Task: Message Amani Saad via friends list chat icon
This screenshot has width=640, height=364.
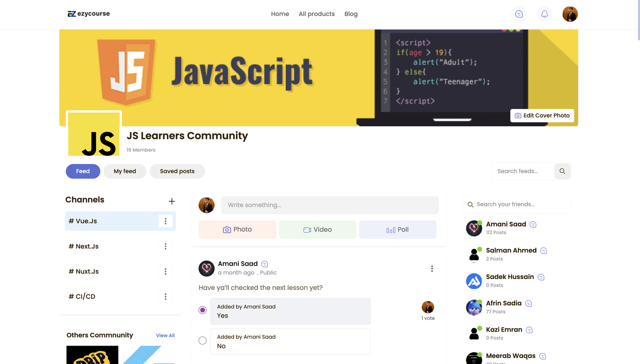Action: tap(533, 225)
